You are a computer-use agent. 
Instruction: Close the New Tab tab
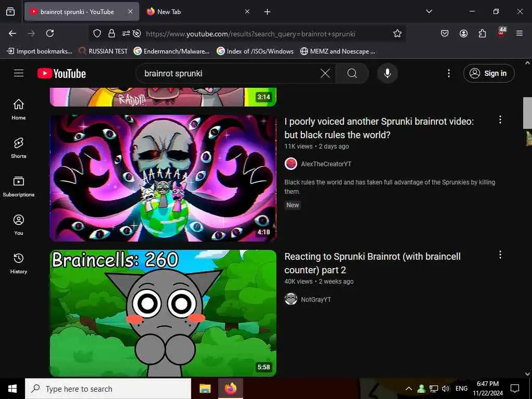[247, 12]
